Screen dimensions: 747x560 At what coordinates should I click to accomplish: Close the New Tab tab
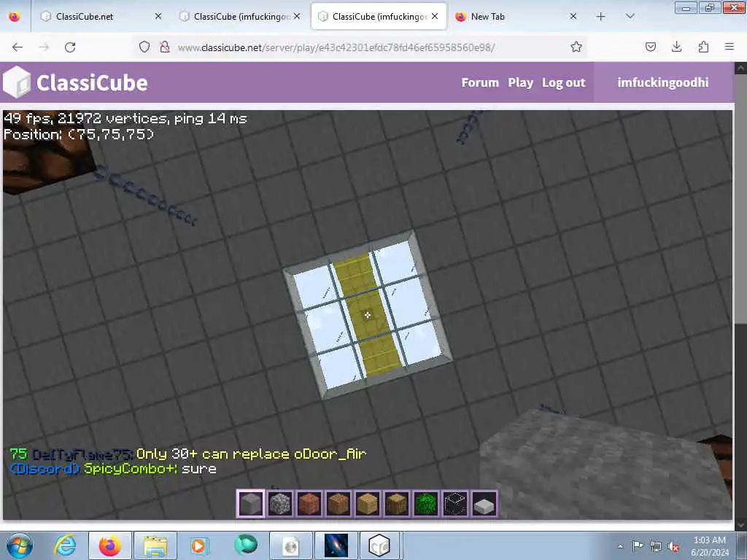(573, 17)
